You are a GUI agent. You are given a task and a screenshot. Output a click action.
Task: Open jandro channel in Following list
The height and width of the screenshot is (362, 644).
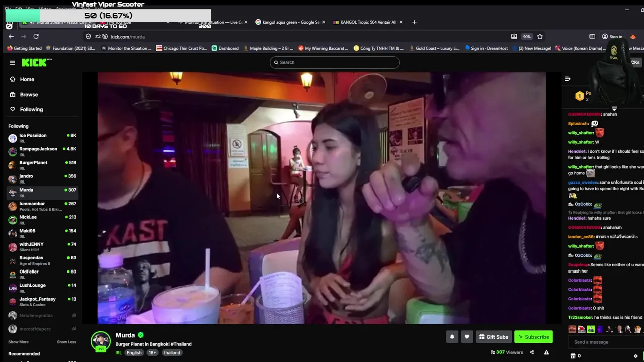tap(42, 178)
